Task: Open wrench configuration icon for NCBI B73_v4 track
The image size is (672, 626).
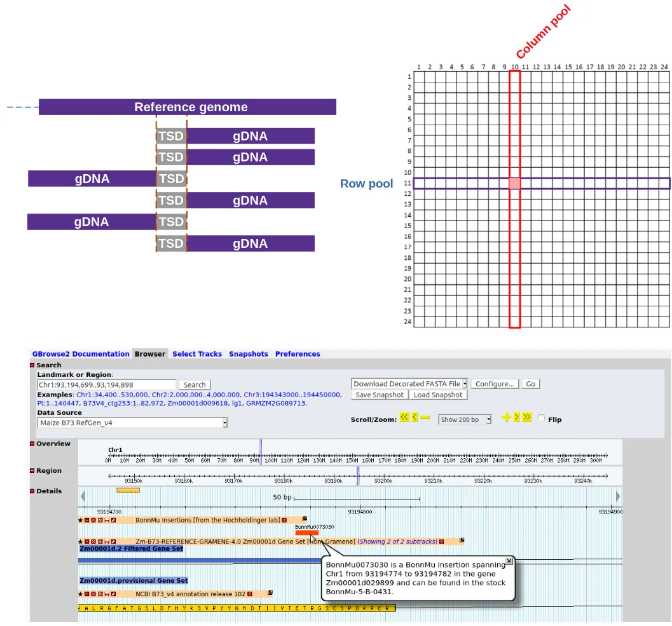Action: 113,594
